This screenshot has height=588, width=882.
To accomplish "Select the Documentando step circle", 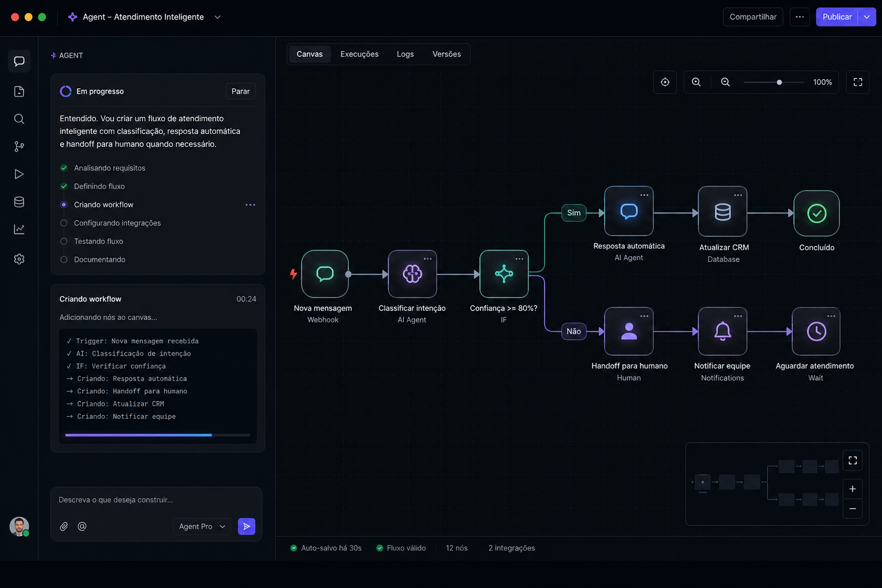I will [64, 260].
